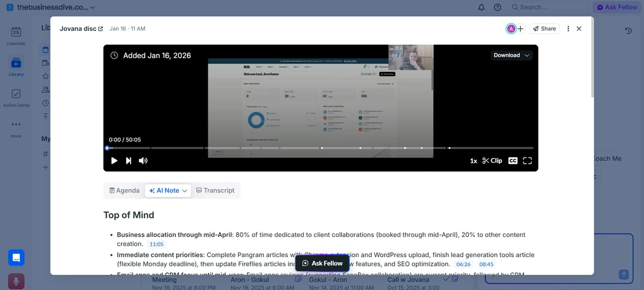The width and height of the screenshot is (644, 290).
Task: Skip to next chapter in video
Action: pos(129,160)
